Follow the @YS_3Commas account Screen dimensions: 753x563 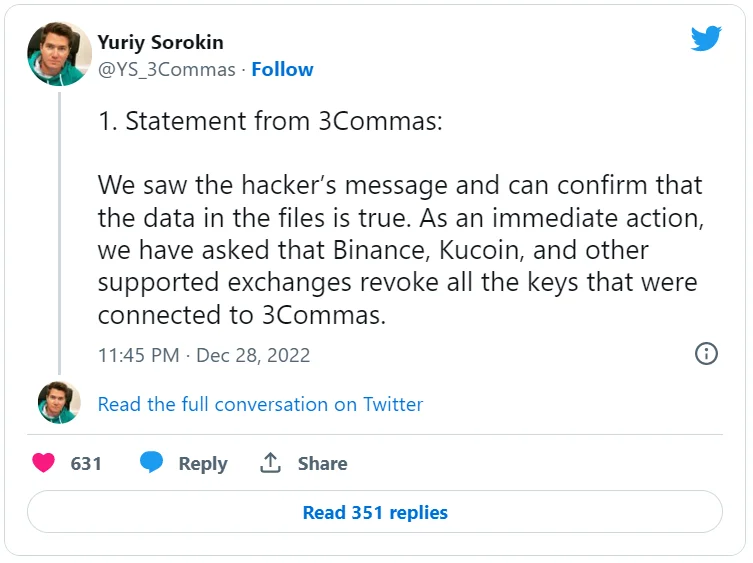(x=282, y=69)
